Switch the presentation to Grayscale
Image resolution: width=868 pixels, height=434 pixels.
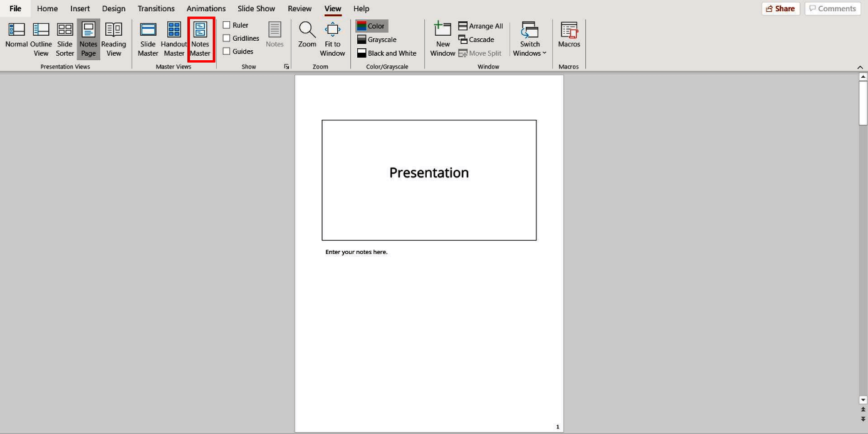click(x=378, y=39)
